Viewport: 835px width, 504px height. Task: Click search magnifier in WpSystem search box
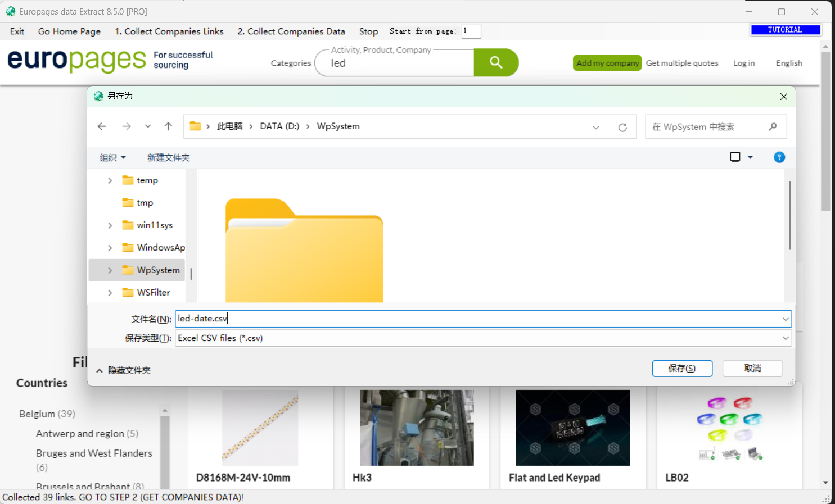click(773, 127)
